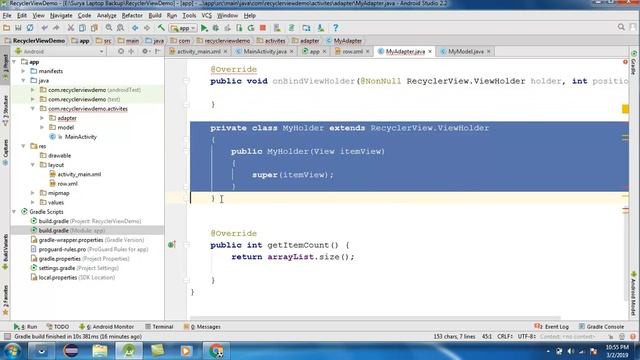Open the Navigate menu
Image resolution: width=640 pixels, height=360 pixels.
pyautogui.click(x=61, y=16)
